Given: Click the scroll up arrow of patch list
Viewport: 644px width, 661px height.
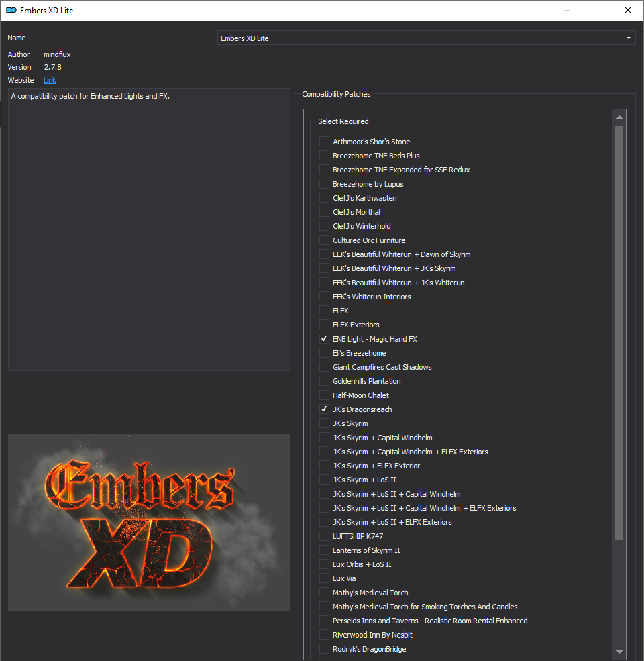Looking at the screenshot, I should [x=619, y=117].
